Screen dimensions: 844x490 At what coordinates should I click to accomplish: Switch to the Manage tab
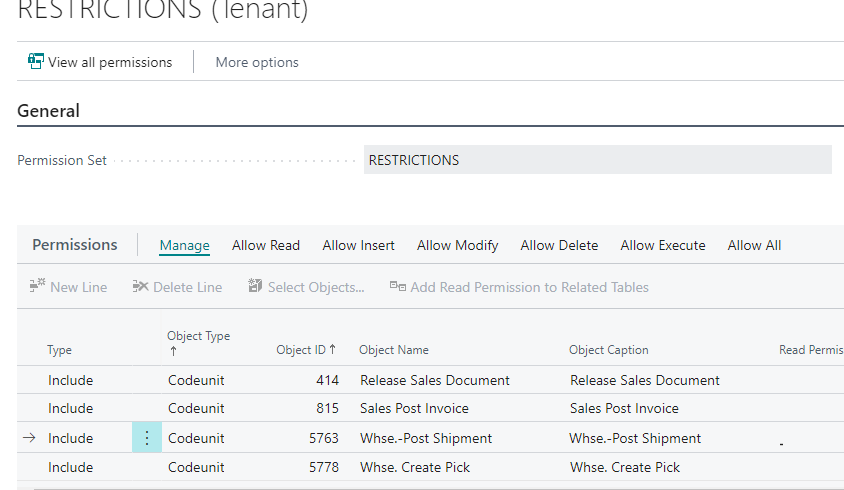pos(184,245)
